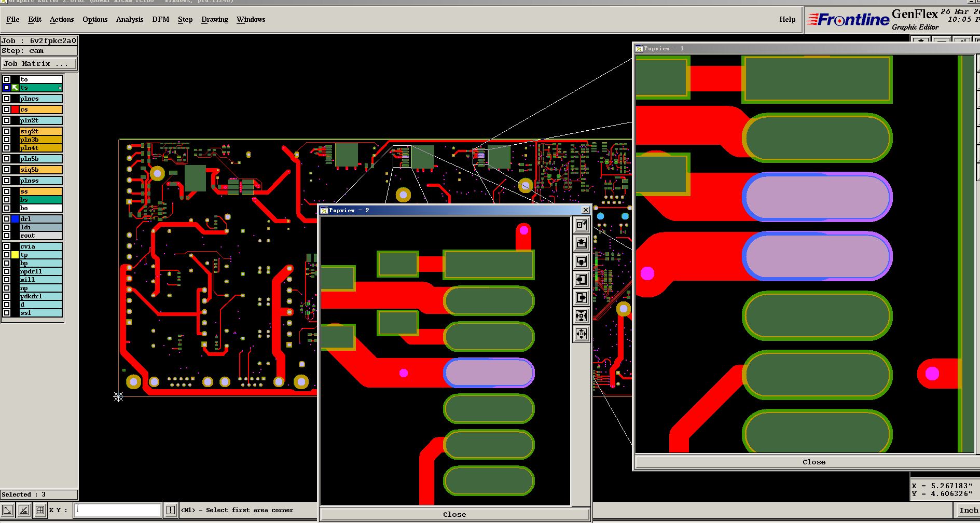Pan down with the Popview 2 down-arrow icon
The image size is (980, 523).
pyautogui.click(x=581, y=261)
